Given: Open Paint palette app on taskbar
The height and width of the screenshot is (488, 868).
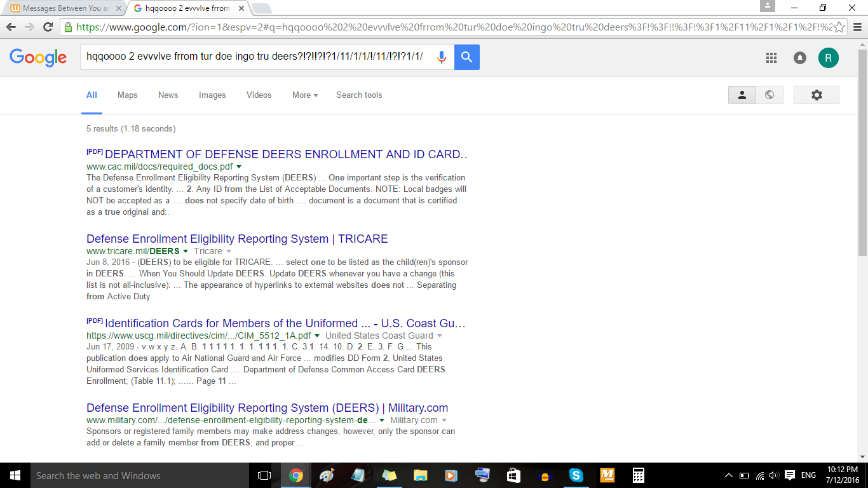Looking at the screenshot, I should 326,475.
